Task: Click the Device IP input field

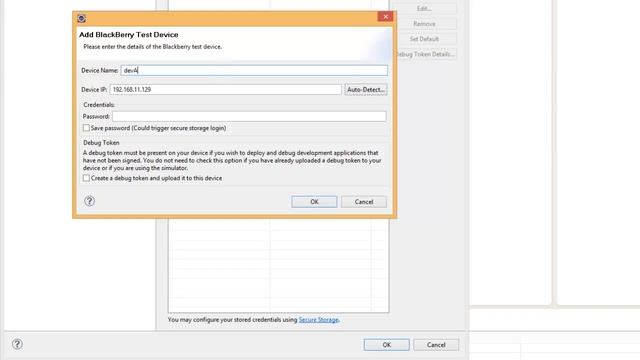Action: point(225,89)
